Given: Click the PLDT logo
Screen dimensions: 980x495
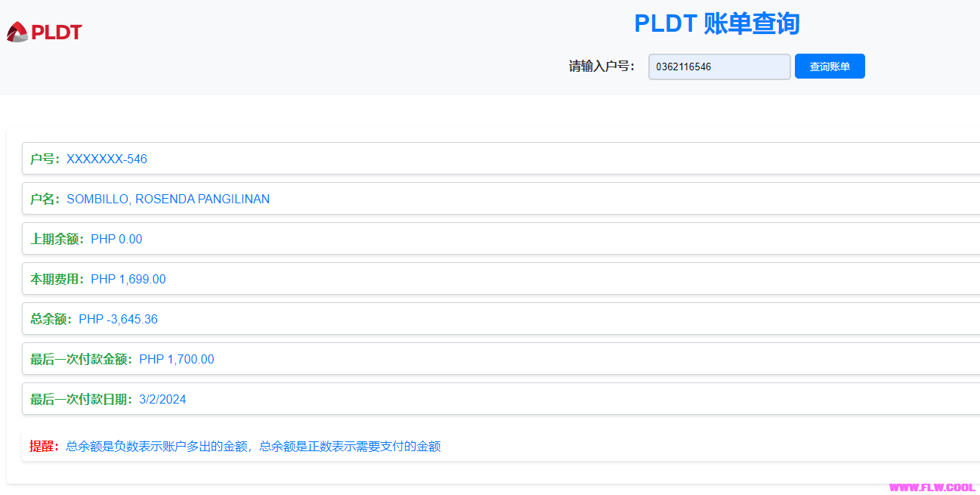Looking at the screenshot, I should click(x=44, y=32).
